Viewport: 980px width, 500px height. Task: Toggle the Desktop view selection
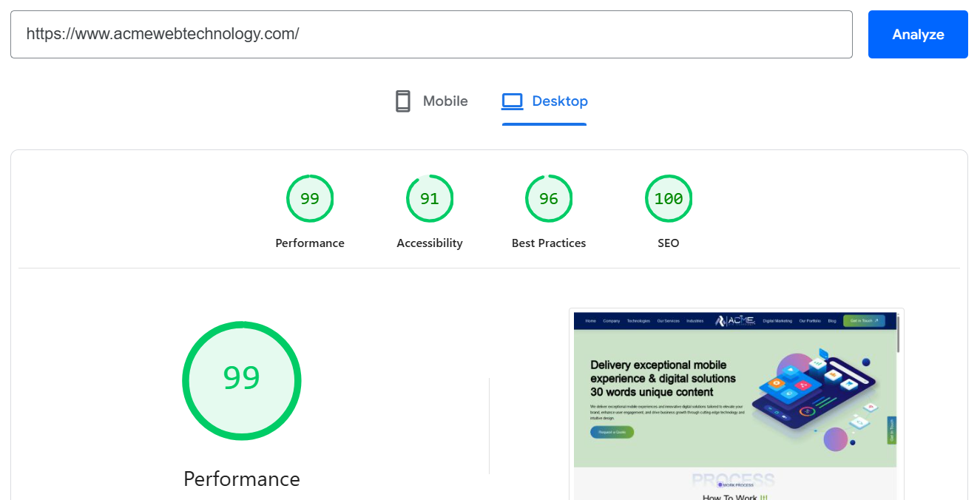[x=545, y=101]
